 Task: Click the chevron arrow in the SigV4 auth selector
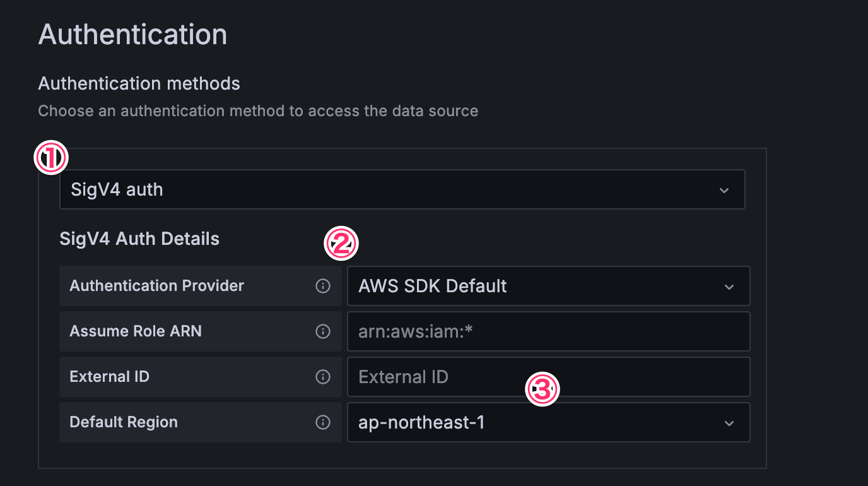click(724, 190)
